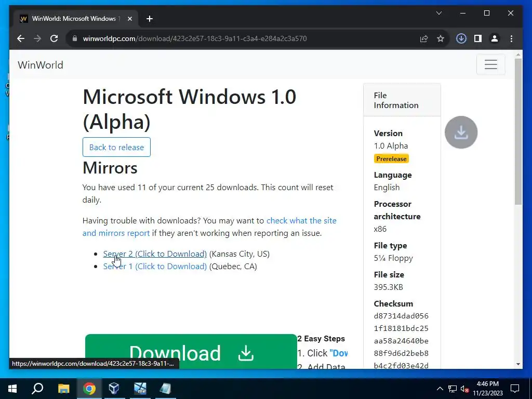Click the round gray download icon

[x=461, y=132]
